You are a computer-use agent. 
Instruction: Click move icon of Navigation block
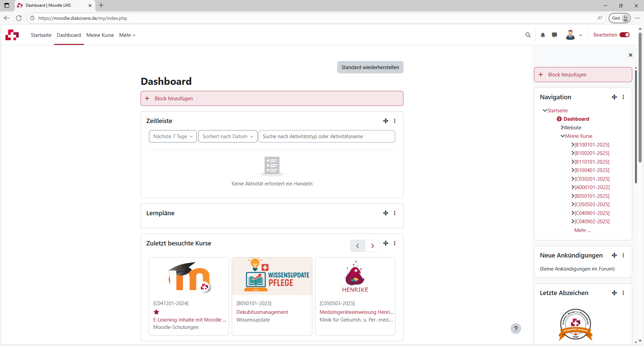tap(614, 97)
